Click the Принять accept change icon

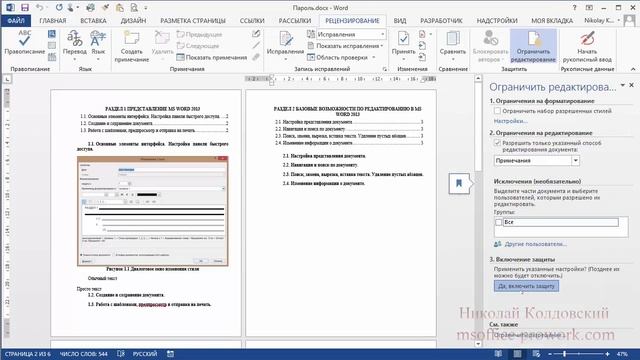click(403, 39)
